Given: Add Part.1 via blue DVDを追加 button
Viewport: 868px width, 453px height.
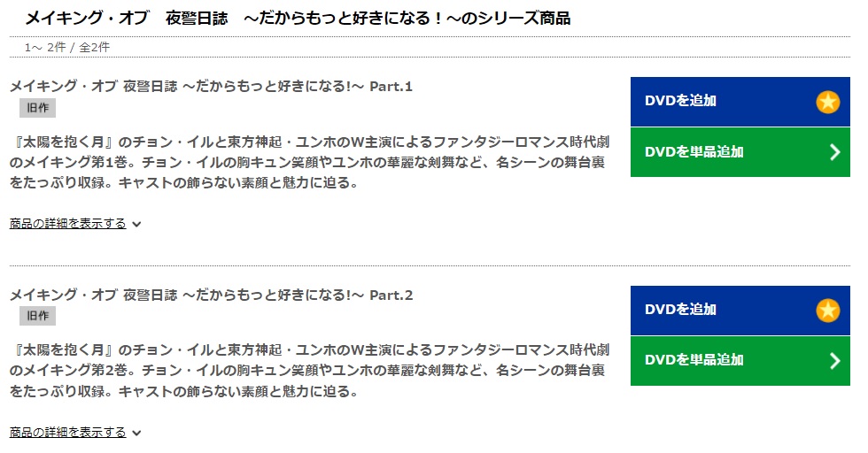Looking at the screenshot, I should coord(740,102).
